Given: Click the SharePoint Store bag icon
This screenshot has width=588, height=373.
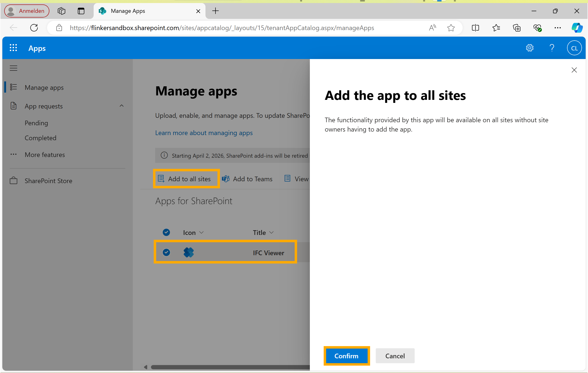Looking at the screenshot, I should click(14, 181).
